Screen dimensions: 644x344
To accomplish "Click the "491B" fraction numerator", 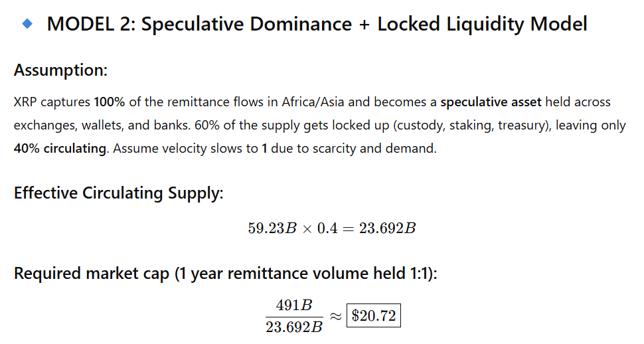I will (x=293, y=305).
